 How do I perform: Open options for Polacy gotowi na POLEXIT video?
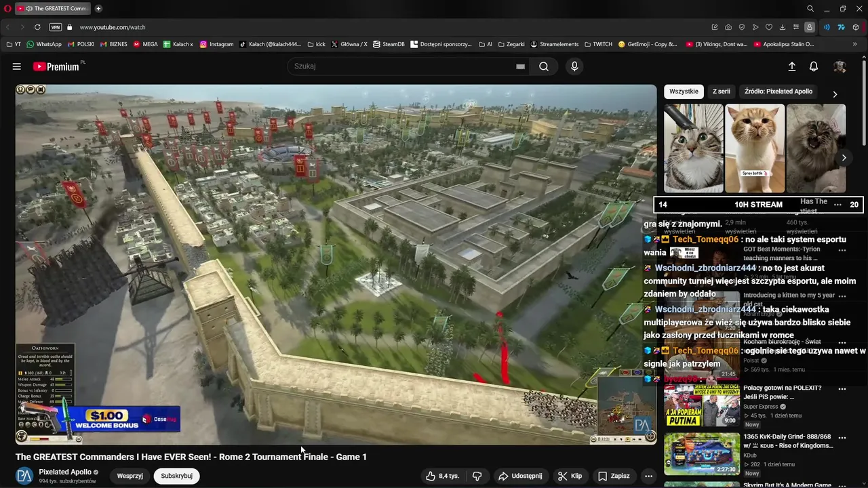(842, 389)
